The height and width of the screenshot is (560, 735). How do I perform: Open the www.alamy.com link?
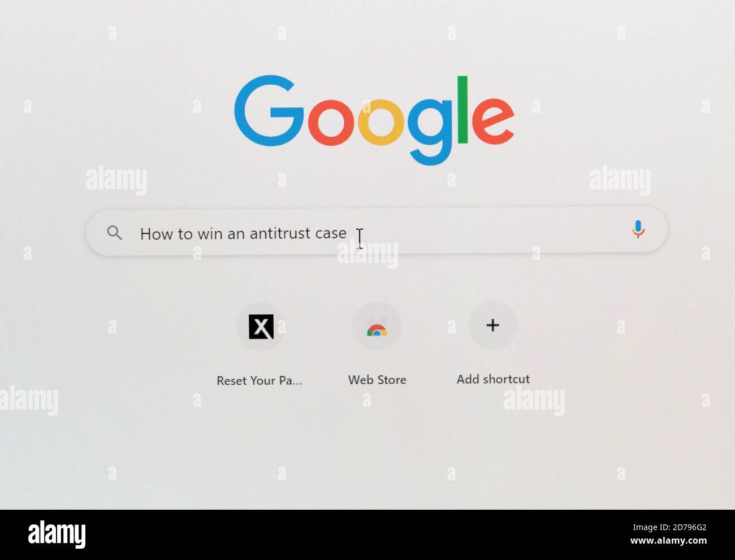[x=668, y=541]
